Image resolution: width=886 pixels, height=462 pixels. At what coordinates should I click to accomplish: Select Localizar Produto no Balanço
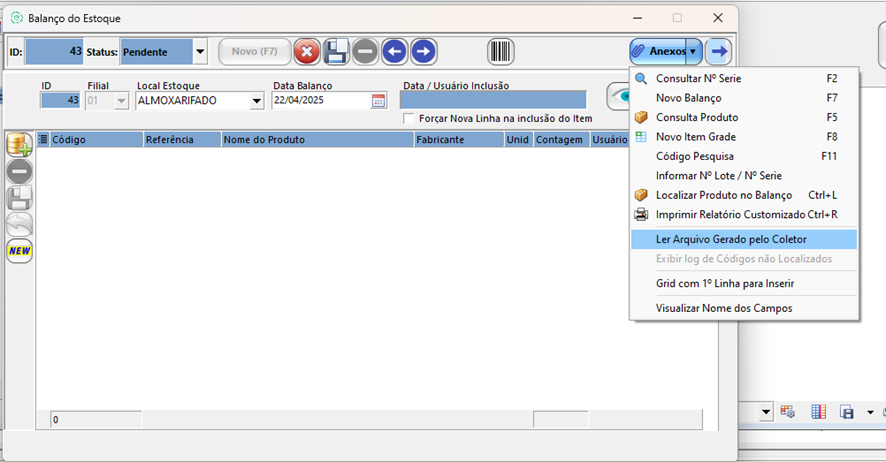744,195
